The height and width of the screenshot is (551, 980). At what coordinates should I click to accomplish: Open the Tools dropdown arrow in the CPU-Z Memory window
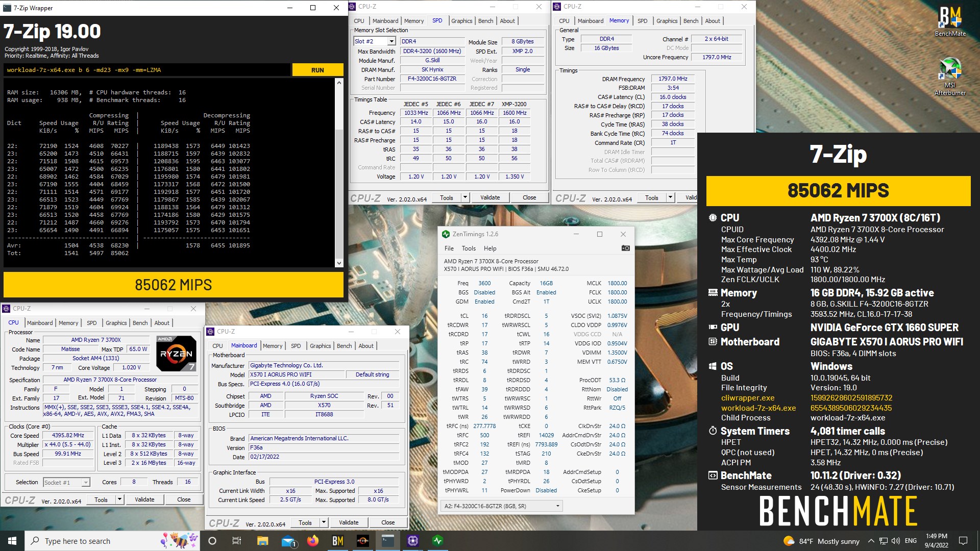[670, 197]
